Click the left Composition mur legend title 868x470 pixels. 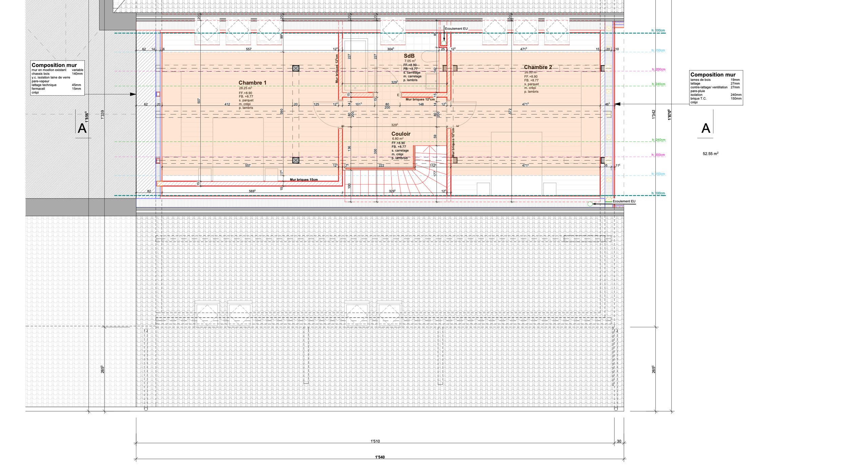click(x=54, y=65)
